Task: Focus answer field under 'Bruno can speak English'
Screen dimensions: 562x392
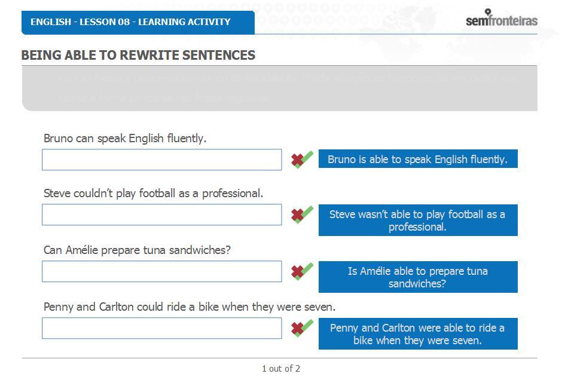Action: (x=161, y=160)
